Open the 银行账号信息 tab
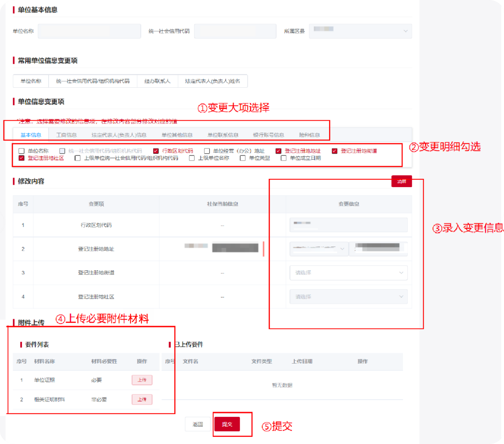This screenshot has width=504, height=444. click(269, 135)
